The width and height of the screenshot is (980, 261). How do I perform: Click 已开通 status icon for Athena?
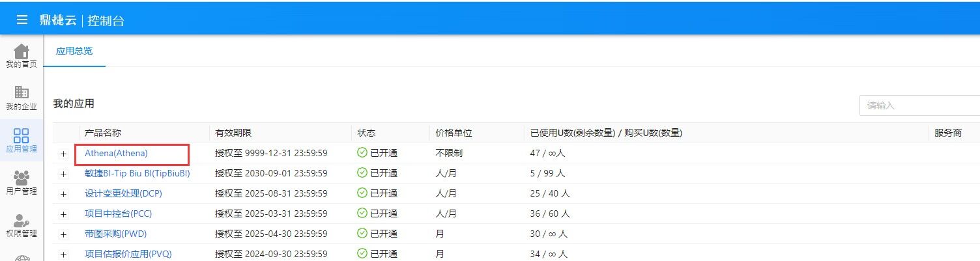pyautogui.click(x=362, y=153)
